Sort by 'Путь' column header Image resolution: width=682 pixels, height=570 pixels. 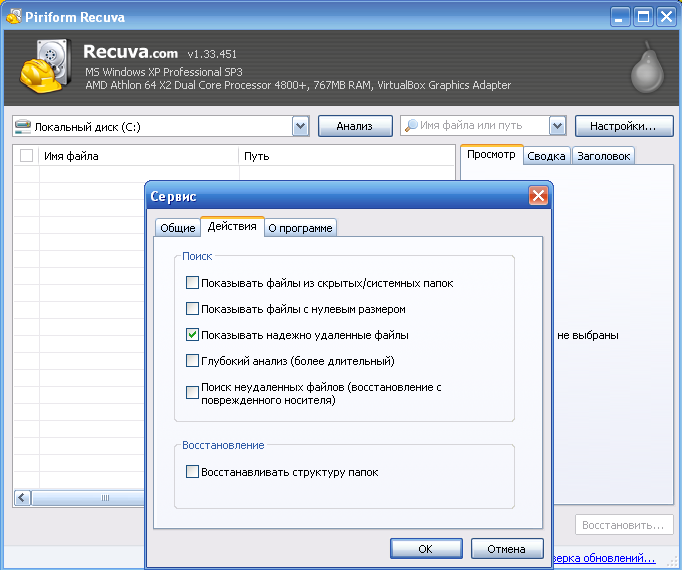click(347, 156)
